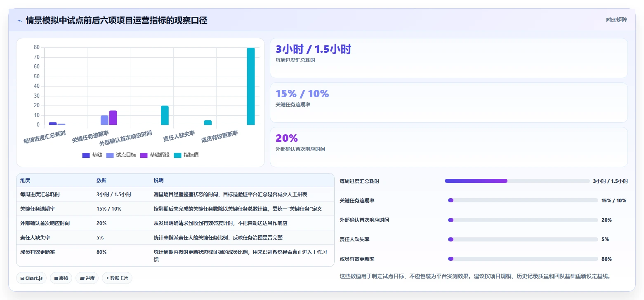Click the 每周进度汇总耗时 table row label
This screenshot has width=644, height=300.
pos(40,195)
